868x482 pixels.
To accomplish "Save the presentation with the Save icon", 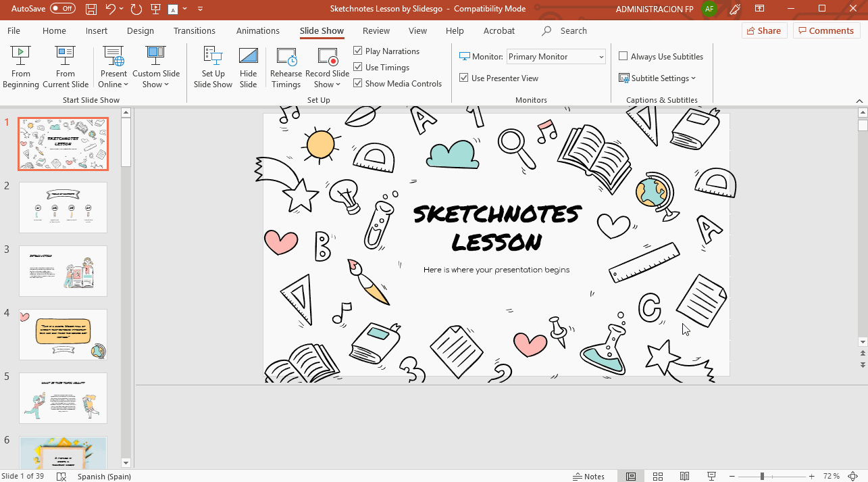I will click(91, 9).
